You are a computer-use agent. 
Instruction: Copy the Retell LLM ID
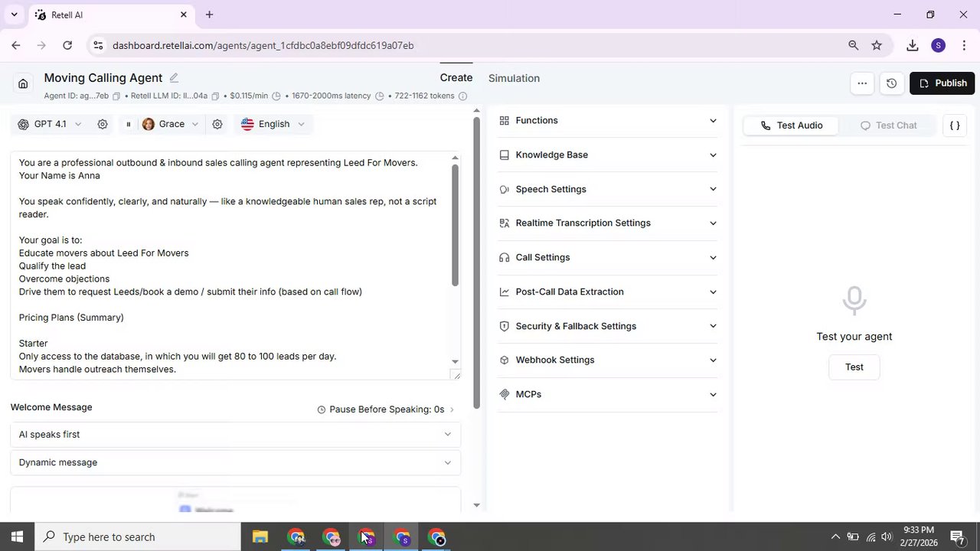[x=215, y=96]
